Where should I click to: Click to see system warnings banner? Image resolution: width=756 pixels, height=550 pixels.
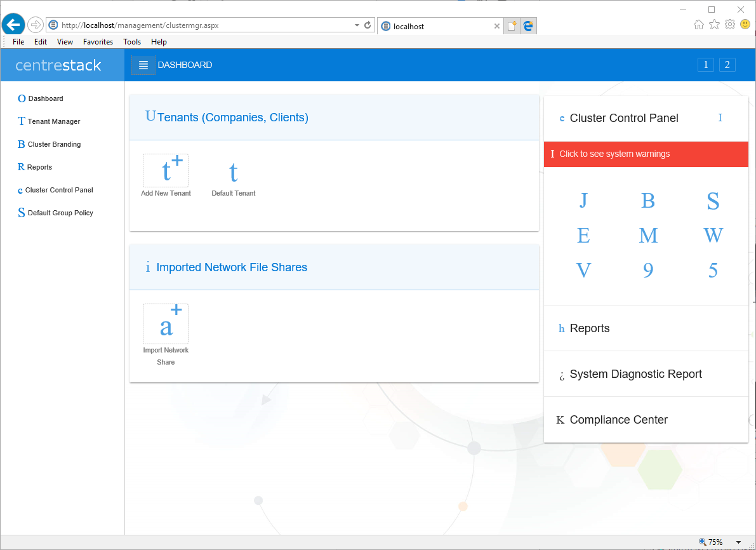click(x=646, y=154)
